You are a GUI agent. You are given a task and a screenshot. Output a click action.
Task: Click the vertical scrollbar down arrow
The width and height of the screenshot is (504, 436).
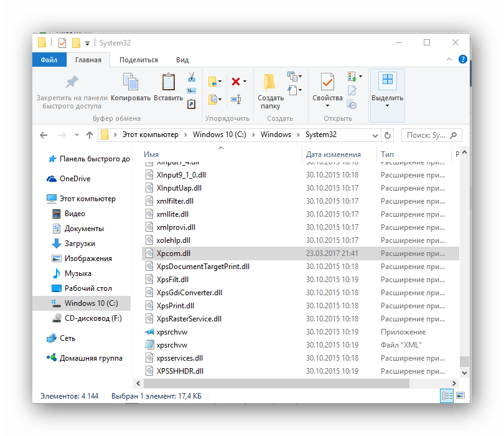(464, 373)
